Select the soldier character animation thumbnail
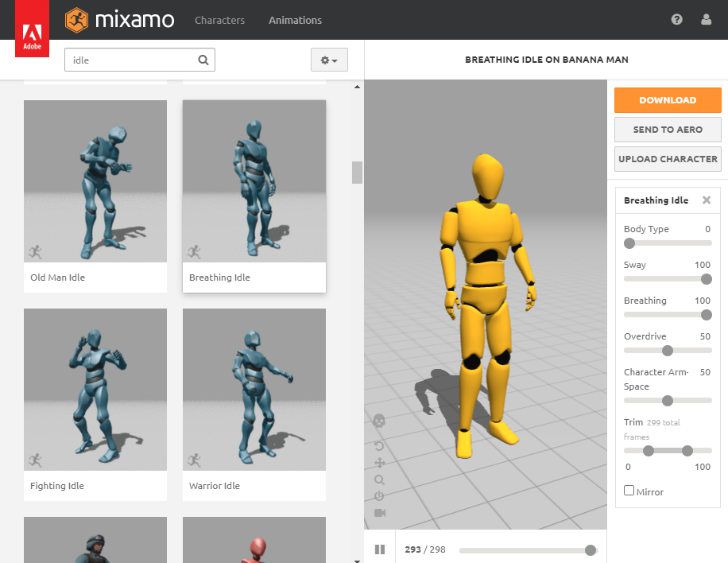 coord(95,540)
